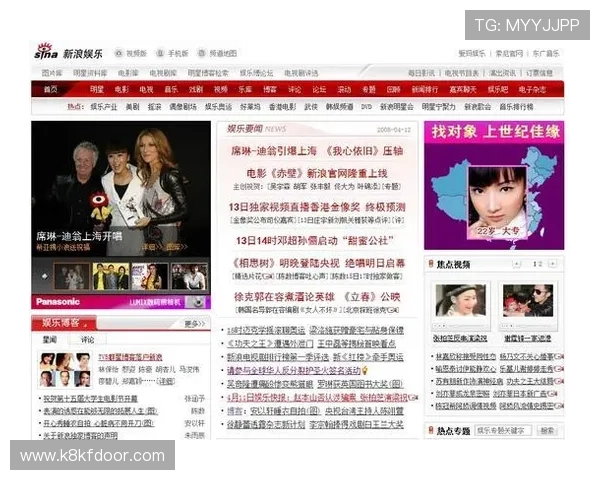
Task: Open headline 席琳-迪翁引爆上海
Action: 274,151
